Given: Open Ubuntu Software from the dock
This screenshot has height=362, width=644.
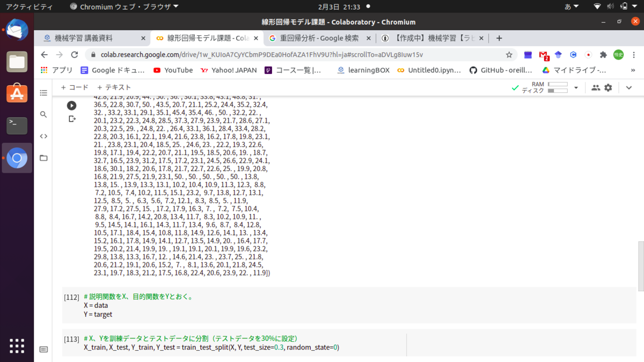Looking at the screenshot, I should [x=17, y=93].
